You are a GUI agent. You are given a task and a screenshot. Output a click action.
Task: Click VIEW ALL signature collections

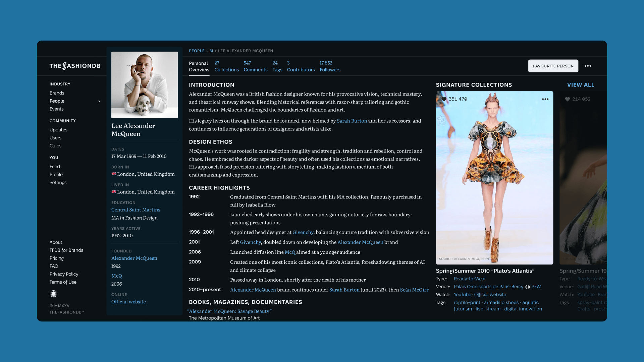[581, 85]
